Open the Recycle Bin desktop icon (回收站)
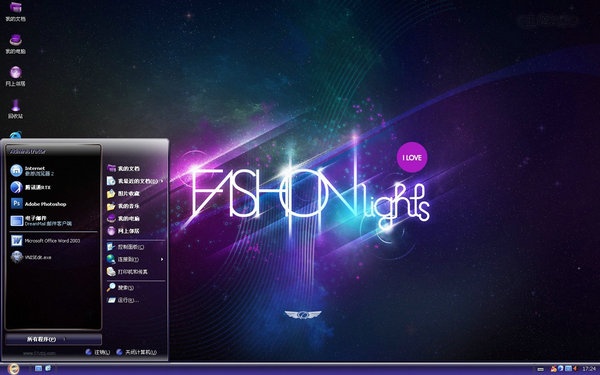 pos(15,109)
